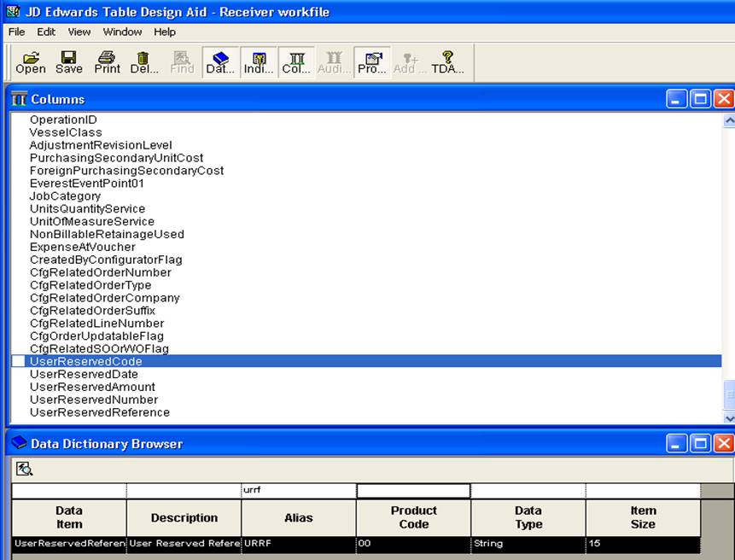Close the Columns panel
This screenshot has width=735, height=560.
pos(724,99)
